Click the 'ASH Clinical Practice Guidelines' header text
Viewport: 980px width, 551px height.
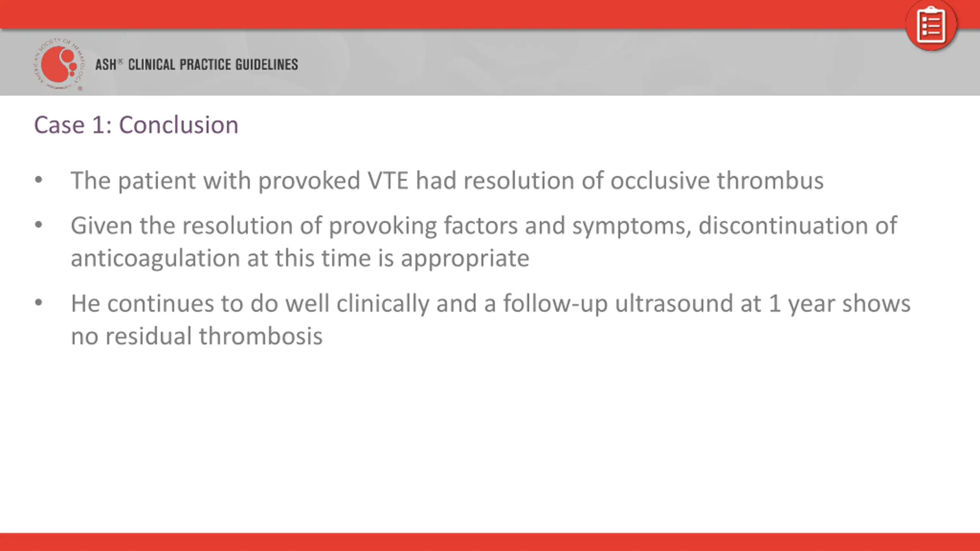196,64
